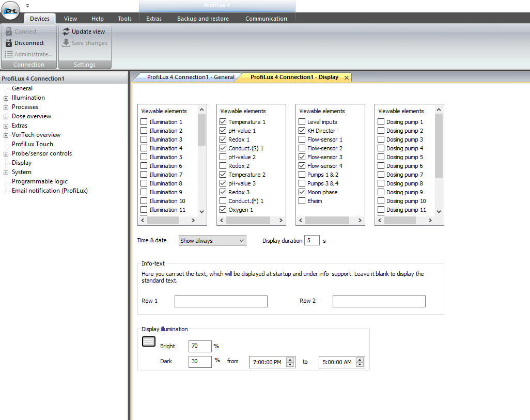Switch to the Connection1 - General tab
The image size is (530, 420).
190,77
